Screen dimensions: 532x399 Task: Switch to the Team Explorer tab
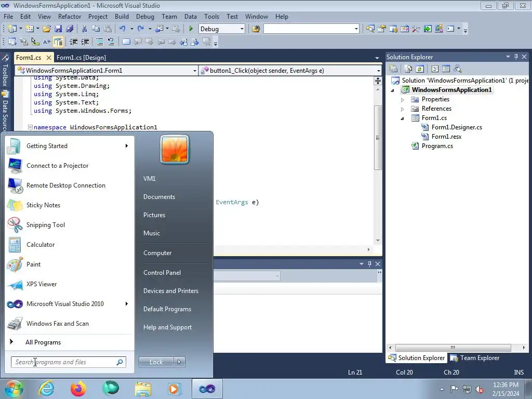click(475, 357)
